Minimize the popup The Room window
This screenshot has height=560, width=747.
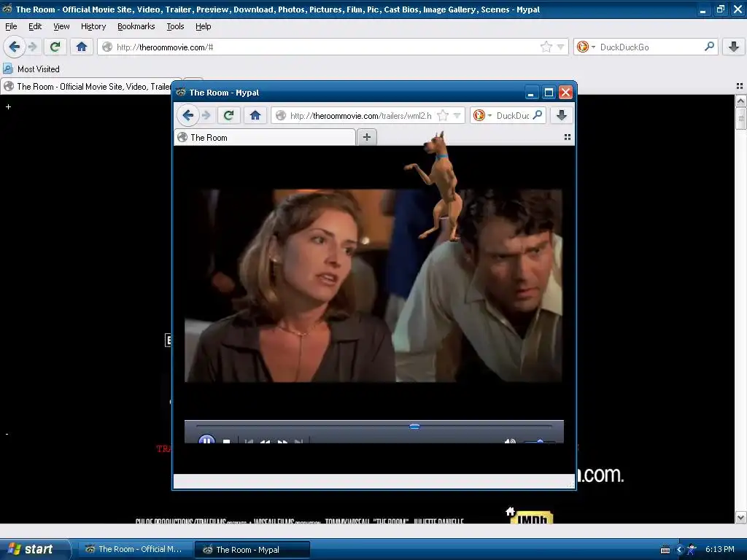point(532,93)
